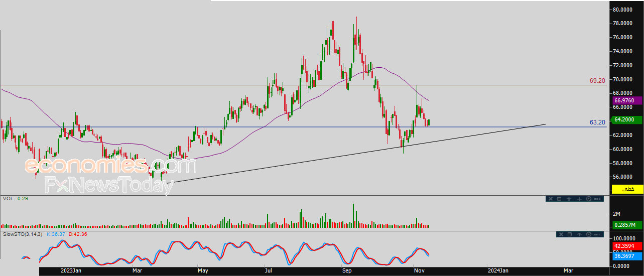Move the SlowSTO panel up
Viewport: 644px width, 276px height.
(579, 234)
